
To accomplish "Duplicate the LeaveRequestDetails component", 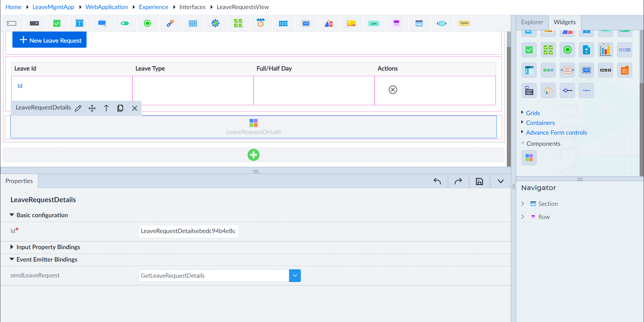I will pyautogui.click(x=120, y=108).
